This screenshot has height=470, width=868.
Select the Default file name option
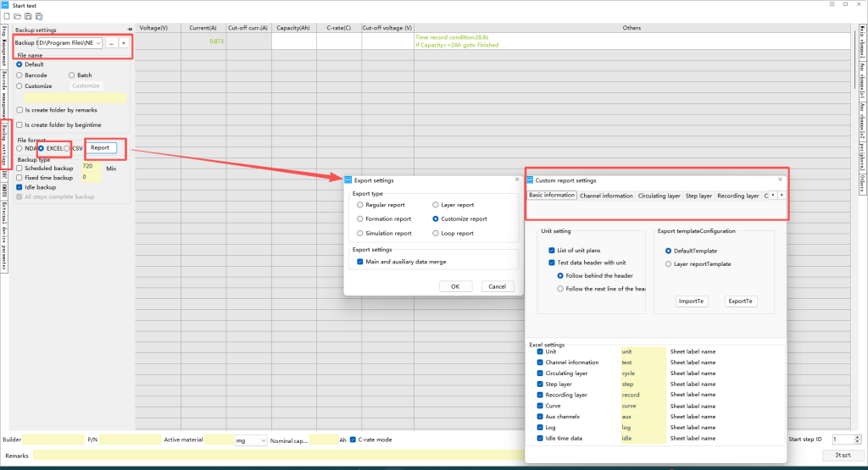coord(19,64)
